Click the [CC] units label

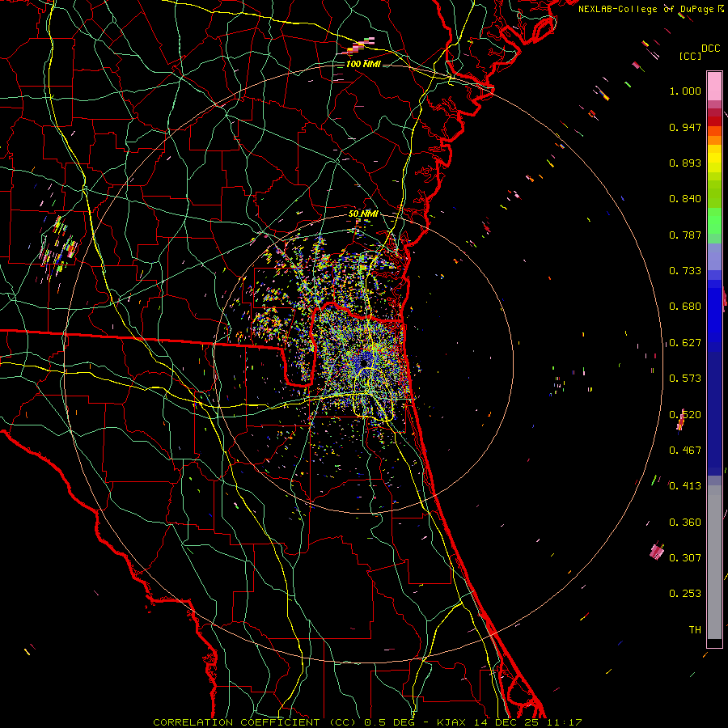(691, 56)
